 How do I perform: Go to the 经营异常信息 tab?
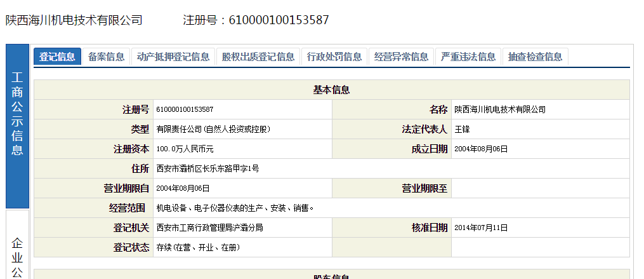click(402, 57)
